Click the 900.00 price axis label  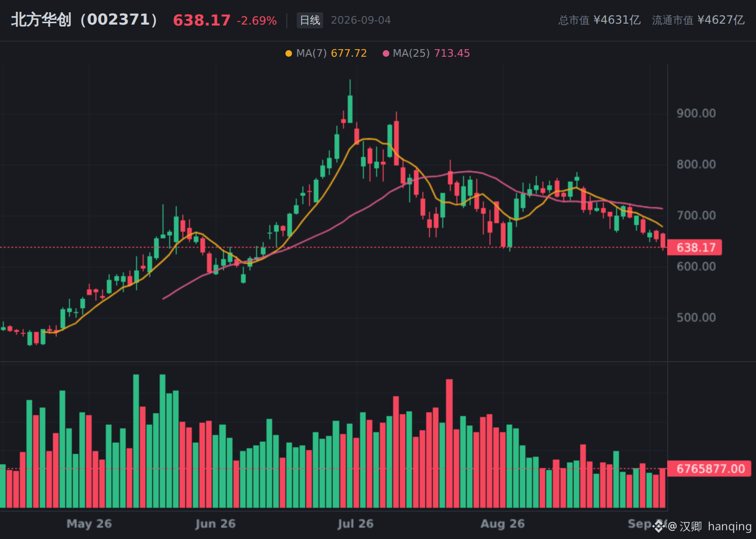point(696,113)
